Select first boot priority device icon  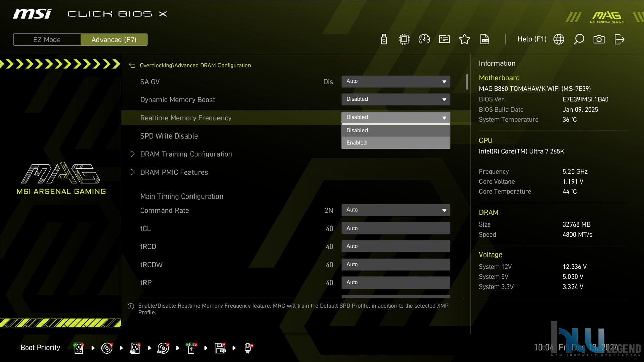(x=79, y=348)
